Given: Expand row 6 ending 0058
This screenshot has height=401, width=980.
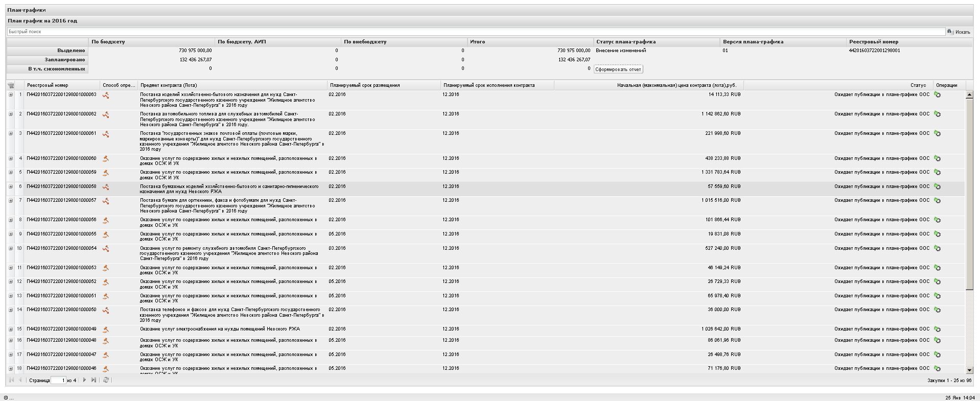Looking at the screenshot, I should pyautogui.click(x=11, y=186).
